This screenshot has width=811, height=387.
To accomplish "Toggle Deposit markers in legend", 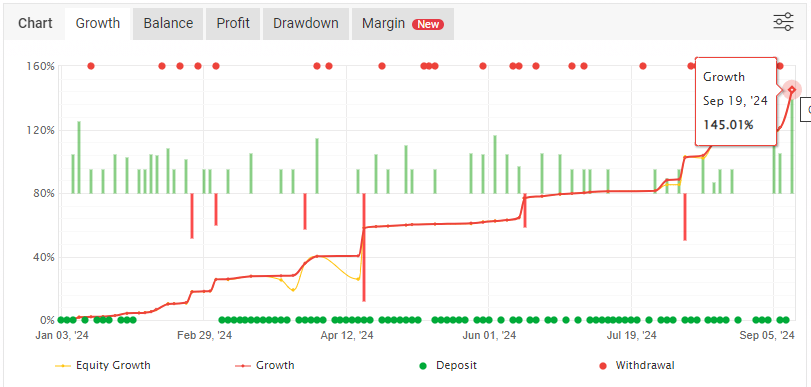I will (448, 365).
